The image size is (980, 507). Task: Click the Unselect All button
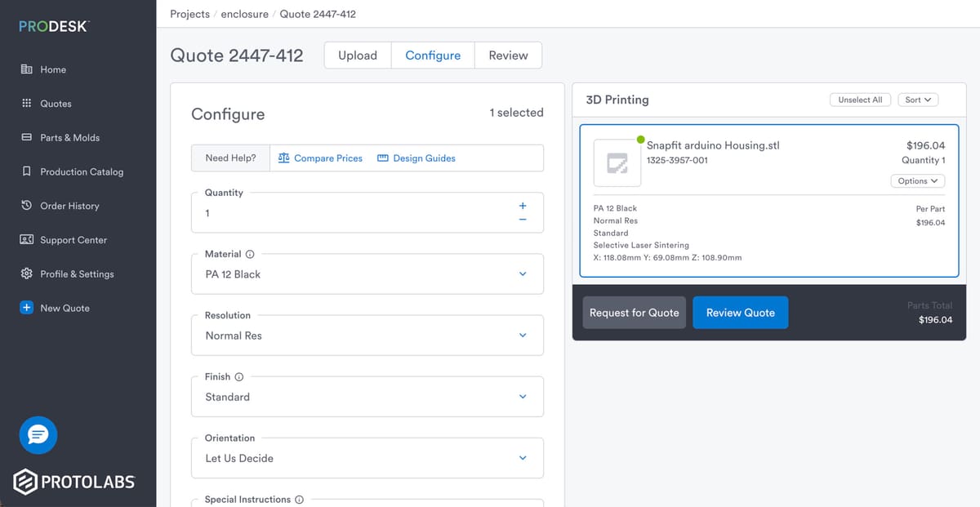(x=860, y=100)
